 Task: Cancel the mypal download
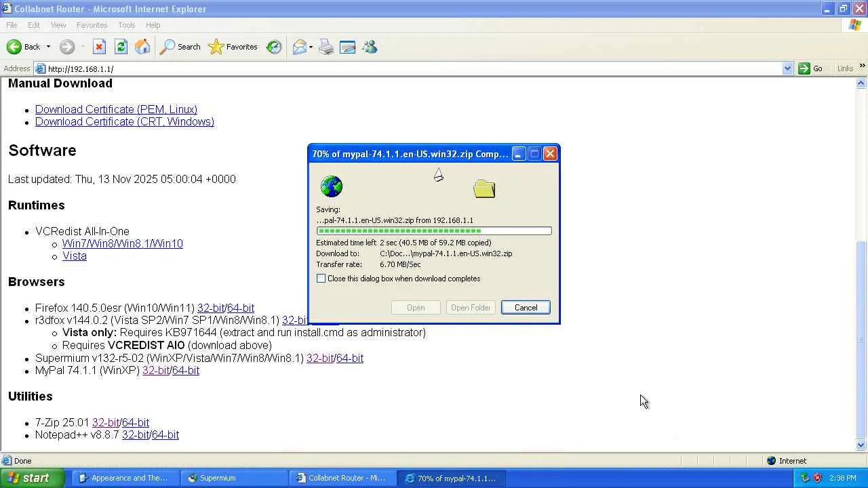[x=526, y=308]
